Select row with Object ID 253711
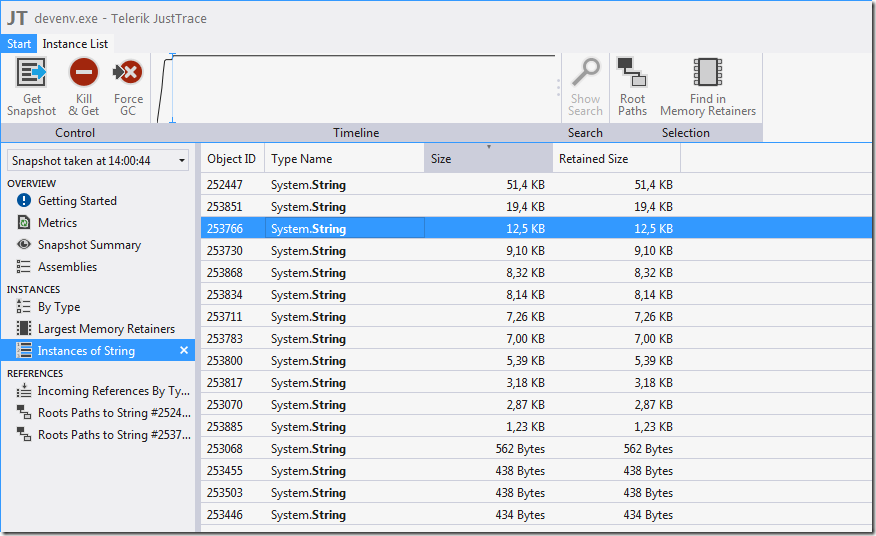 pos(536,316)
